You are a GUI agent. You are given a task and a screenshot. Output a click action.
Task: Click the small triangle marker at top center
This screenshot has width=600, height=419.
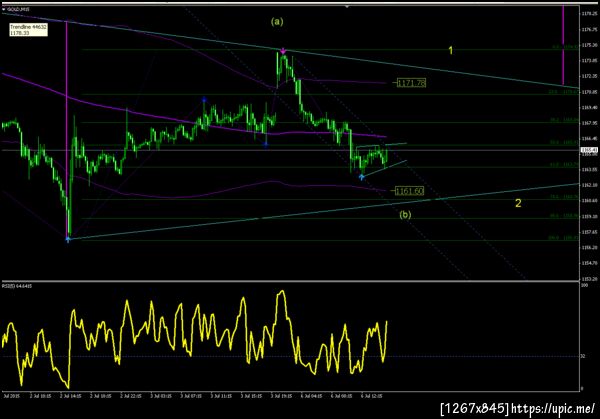click(347, 7)
